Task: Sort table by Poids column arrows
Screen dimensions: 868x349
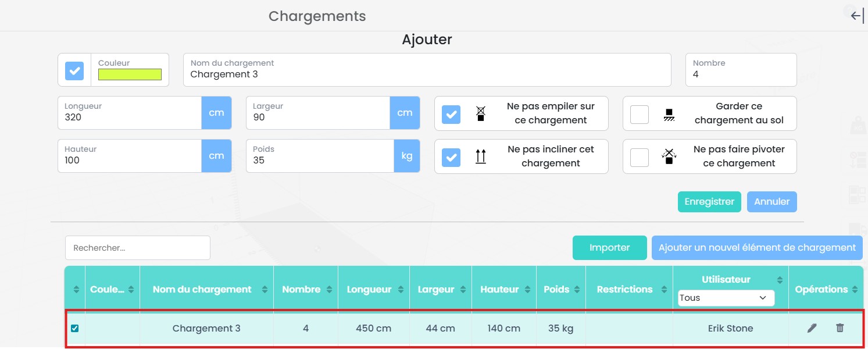Action: tap(577, 290)
